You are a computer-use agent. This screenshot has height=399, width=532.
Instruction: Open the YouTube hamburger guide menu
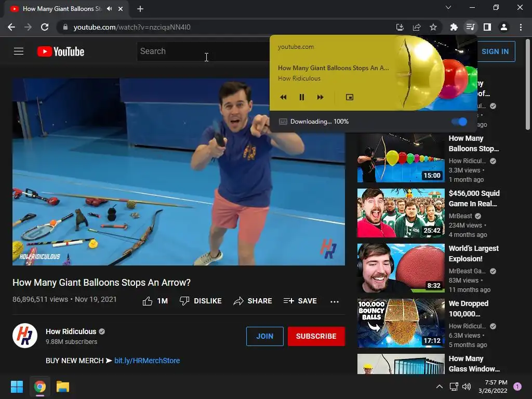19,51
